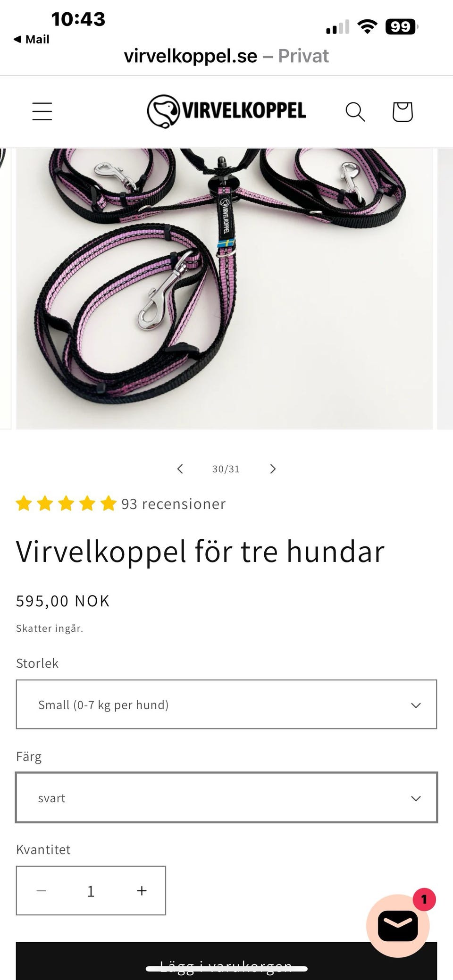
Task: Go to next product image arrow
Action: click(x=273, y=469)
